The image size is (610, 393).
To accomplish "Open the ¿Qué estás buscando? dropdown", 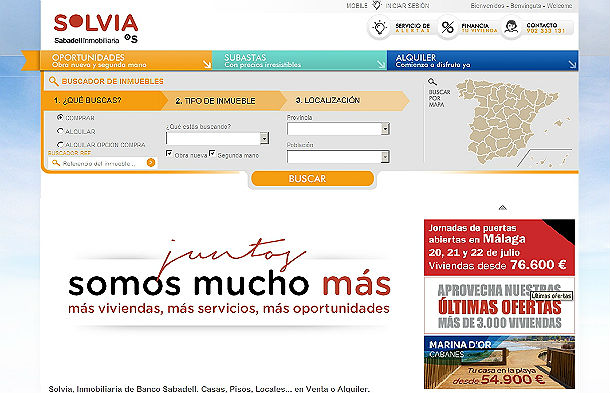I will (x=217, y=138).
